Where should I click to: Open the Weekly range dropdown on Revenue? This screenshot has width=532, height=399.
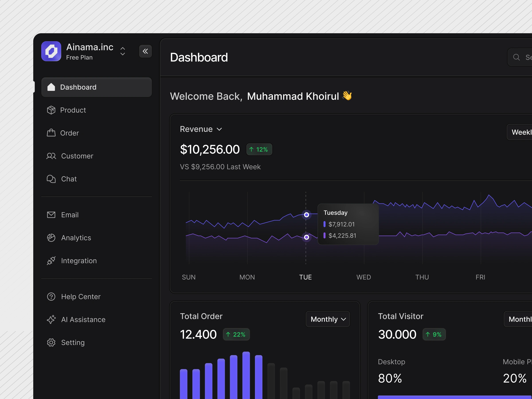521,132
